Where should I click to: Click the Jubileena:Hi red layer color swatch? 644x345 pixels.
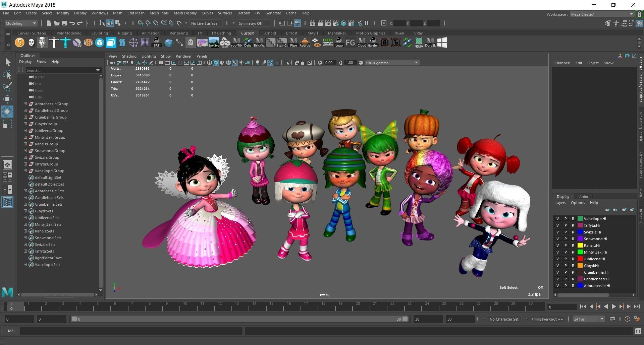coord(580,259)
